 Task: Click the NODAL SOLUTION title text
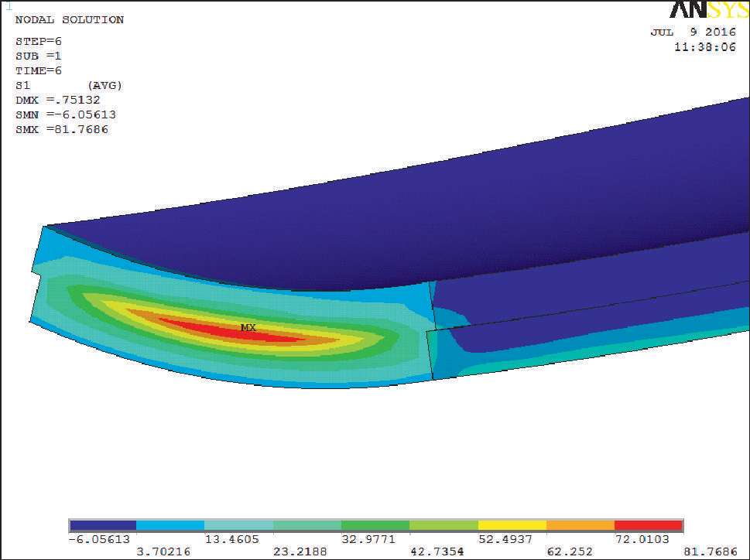tap(70, 19)
